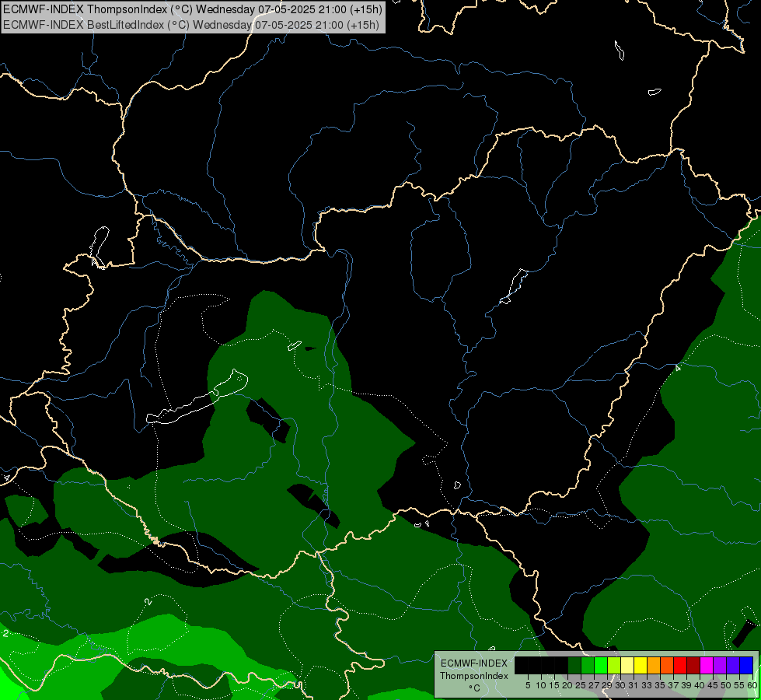Click legend tick value 40
Image resolution: width=761 pixels, height=700 pixels.
click(700, 685)
